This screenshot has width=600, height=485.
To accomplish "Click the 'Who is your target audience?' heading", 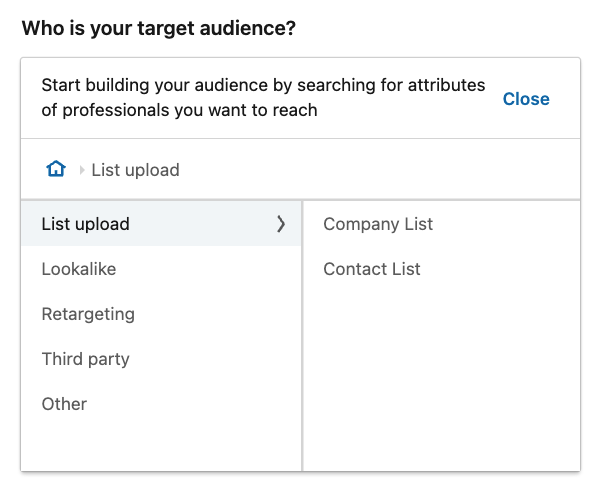I will 159,28.
